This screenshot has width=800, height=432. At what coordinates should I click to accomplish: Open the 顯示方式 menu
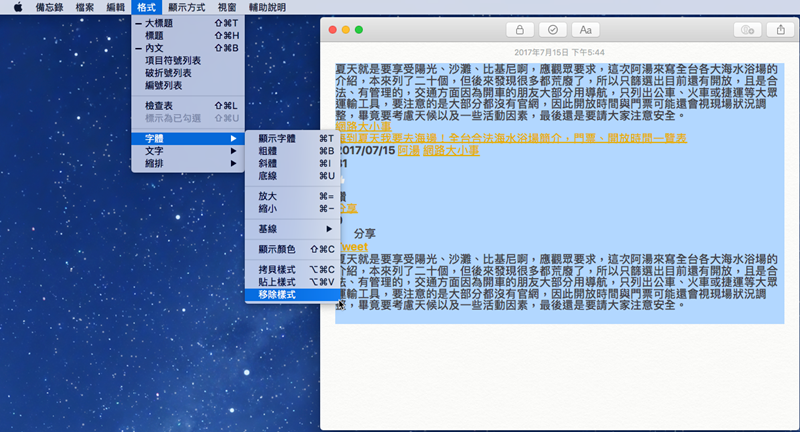point(187,7)
